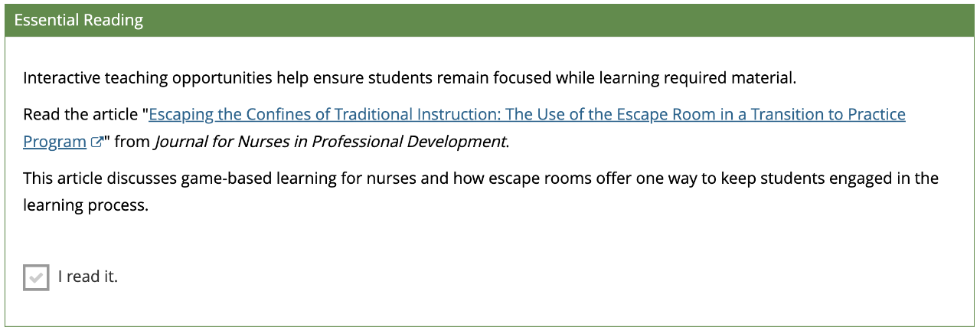Click the italic "Journal for Nurses in Professional Development" text
Viewport: 980px width, 334px height.
331,142
